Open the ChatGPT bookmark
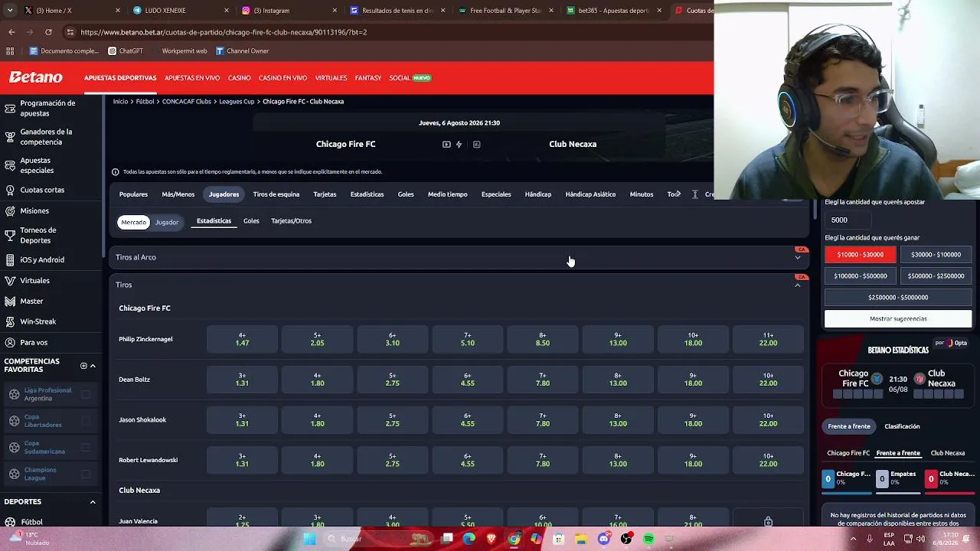 click(126, 51)
